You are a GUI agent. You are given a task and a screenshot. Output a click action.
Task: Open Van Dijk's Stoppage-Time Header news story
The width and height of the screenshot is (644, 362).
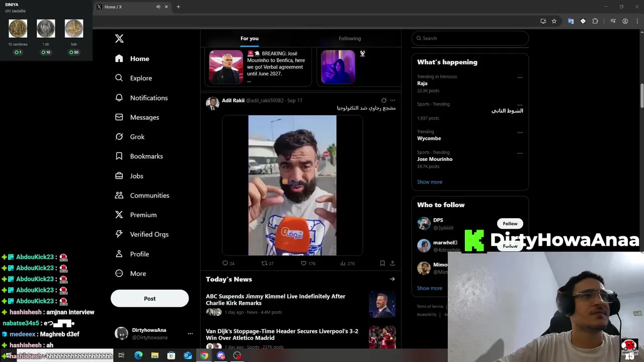click(x=300, y=338)
